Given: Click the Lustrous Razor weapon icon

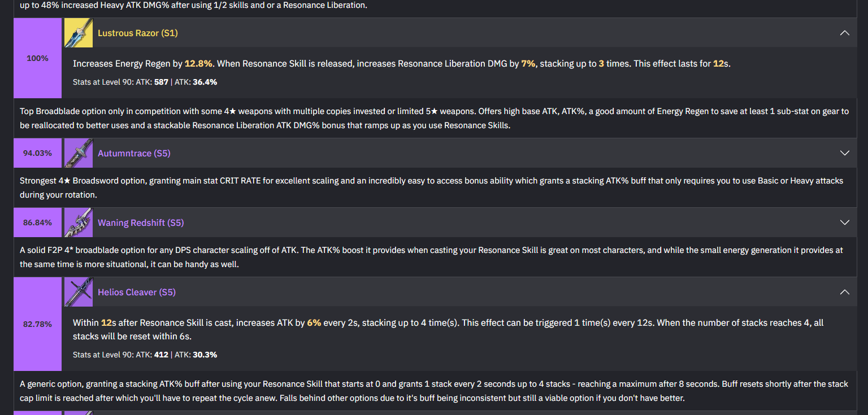Looking at the screenshot, I should (x=79, y=33).
